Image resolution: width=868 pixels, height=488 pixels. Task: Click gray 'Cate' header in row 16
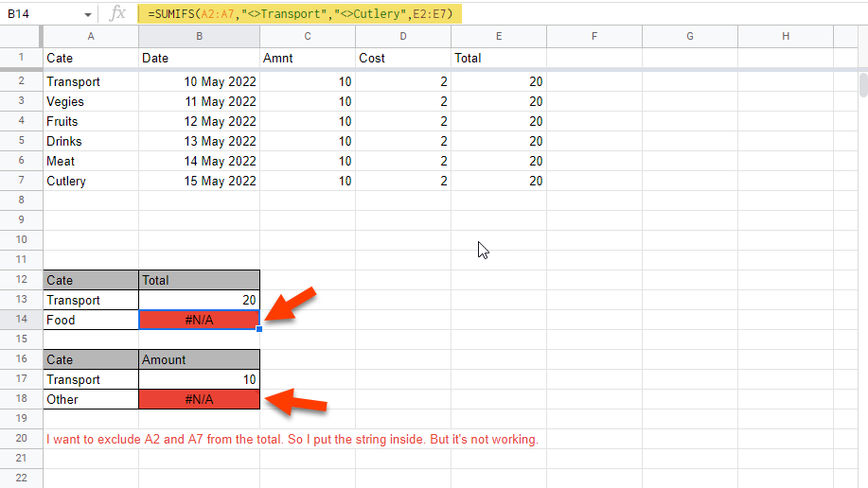(x=91, y=359)
